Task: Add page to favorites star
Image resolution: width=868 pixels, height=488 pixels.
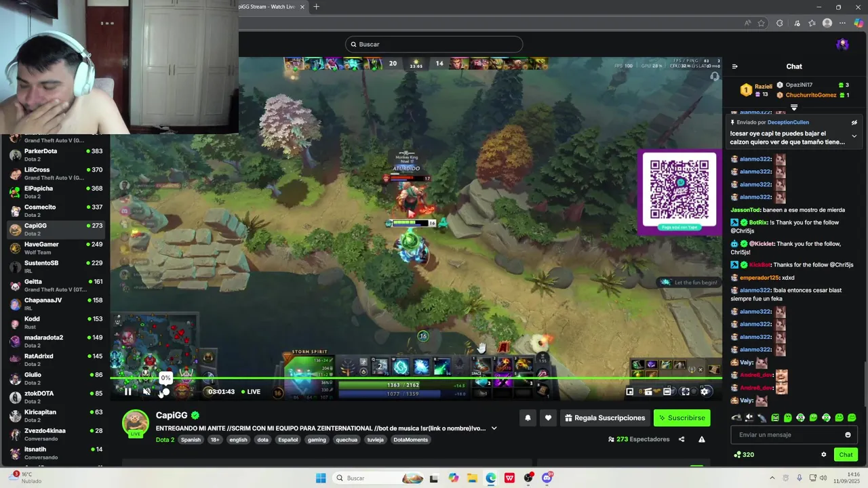Action: tap(761, 23)
